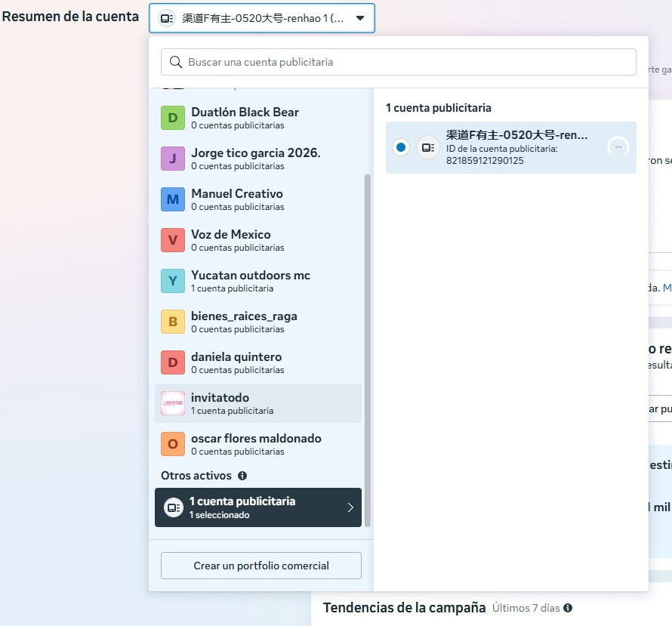The image size is (672, 626).
Task: Select Manuel Creativo portfolio
Action: 258,199
